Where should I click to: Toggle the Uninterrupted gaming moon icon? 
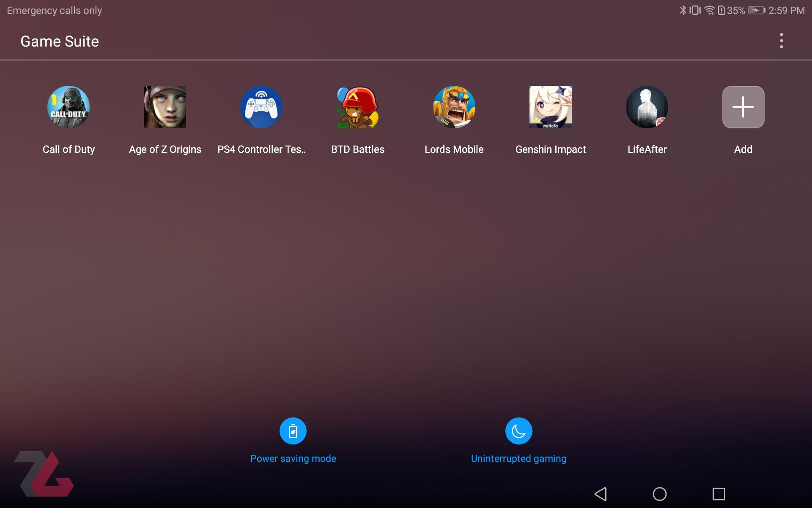[519, 431]
